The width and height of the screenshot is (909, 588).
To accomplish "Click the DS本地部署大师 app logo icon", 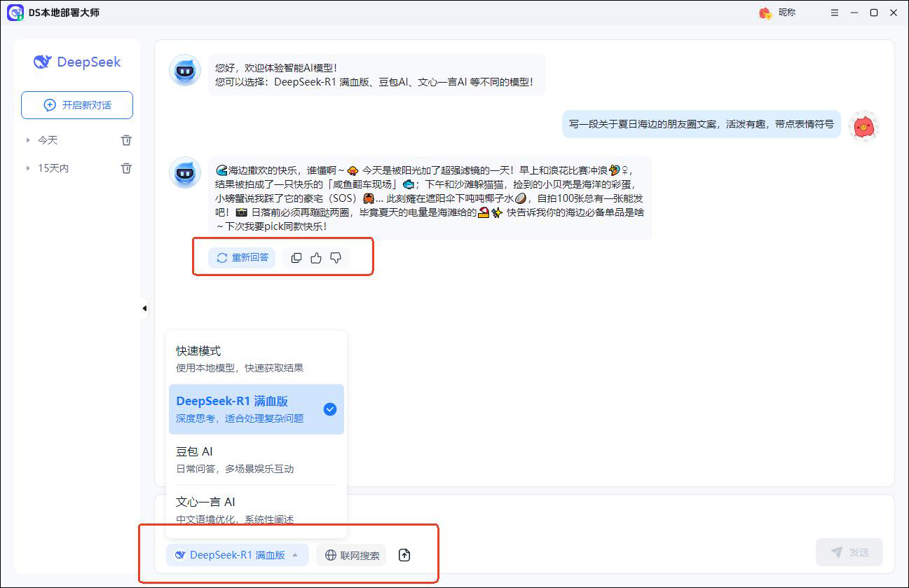I will [x=15, y=13].
